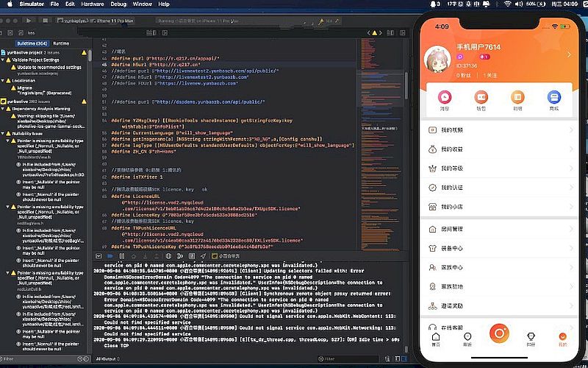588x368 pixels.
Task: Click the console output Filter field
Action: (x=347, y=359)
